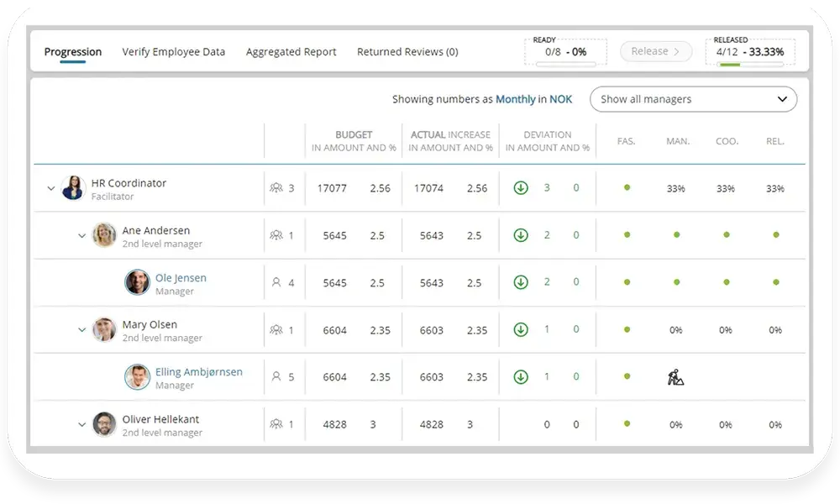Click person icon in Elling Ambjørnsen row
The height and width of the screenshot is (504, 840).
pos(276,376)
